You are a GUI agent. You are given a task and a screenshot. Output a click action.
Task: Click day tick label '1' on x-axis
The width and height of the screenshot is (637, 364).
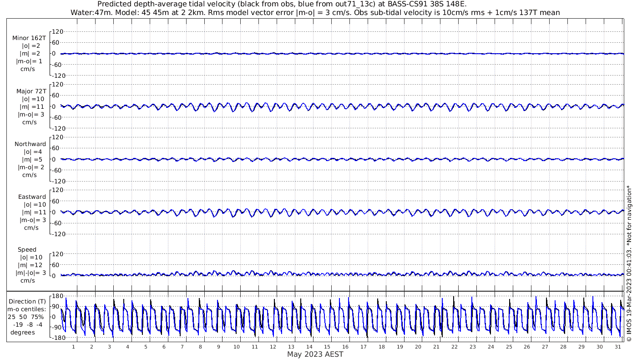point(73,346)
